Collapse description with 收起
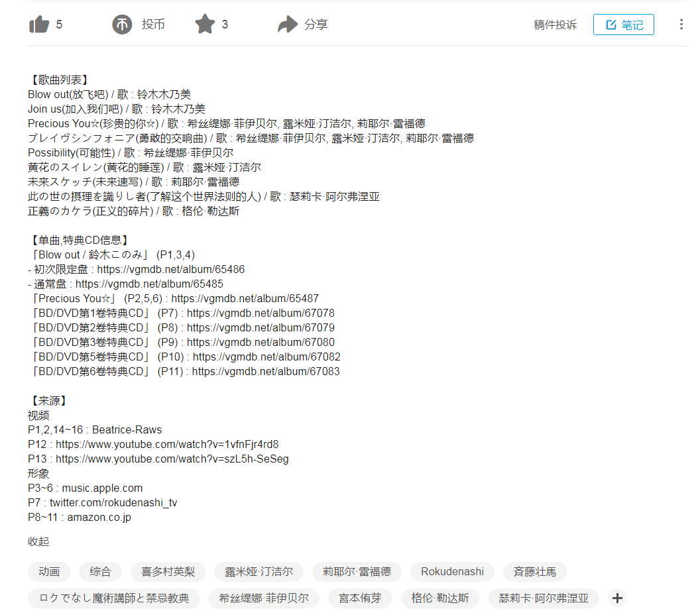 [38, 541]
